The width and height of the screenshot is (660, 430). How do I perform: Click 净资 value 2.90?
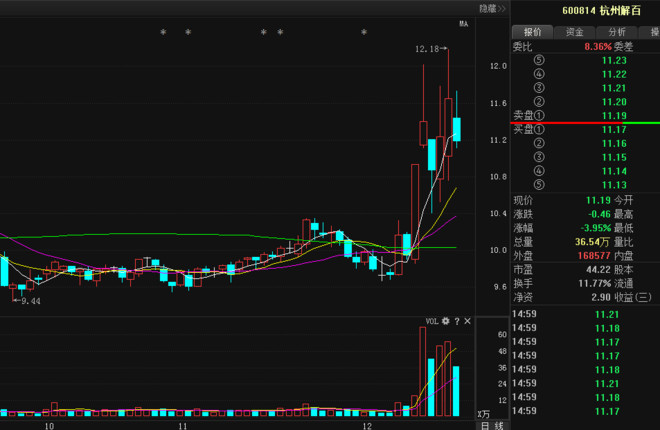point(601,297)
